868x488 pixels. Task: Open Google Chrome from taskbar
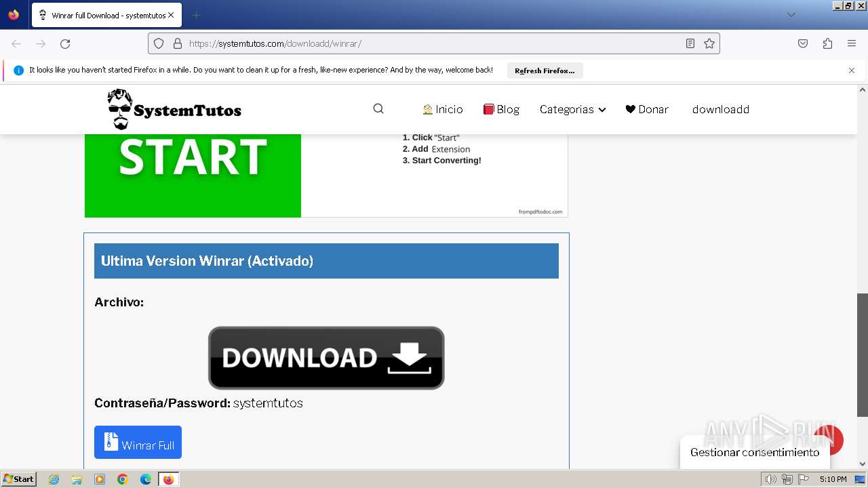pyautogui.click(x=123, y=479)
